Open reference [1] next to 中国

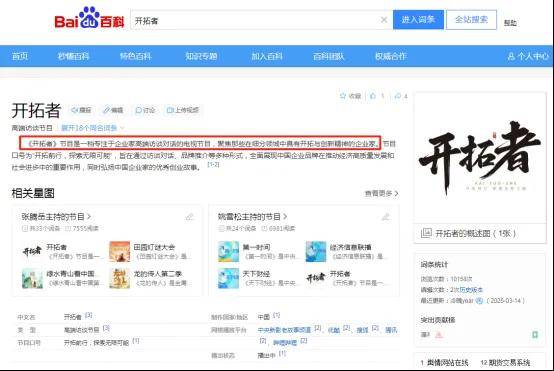[277, 315]
